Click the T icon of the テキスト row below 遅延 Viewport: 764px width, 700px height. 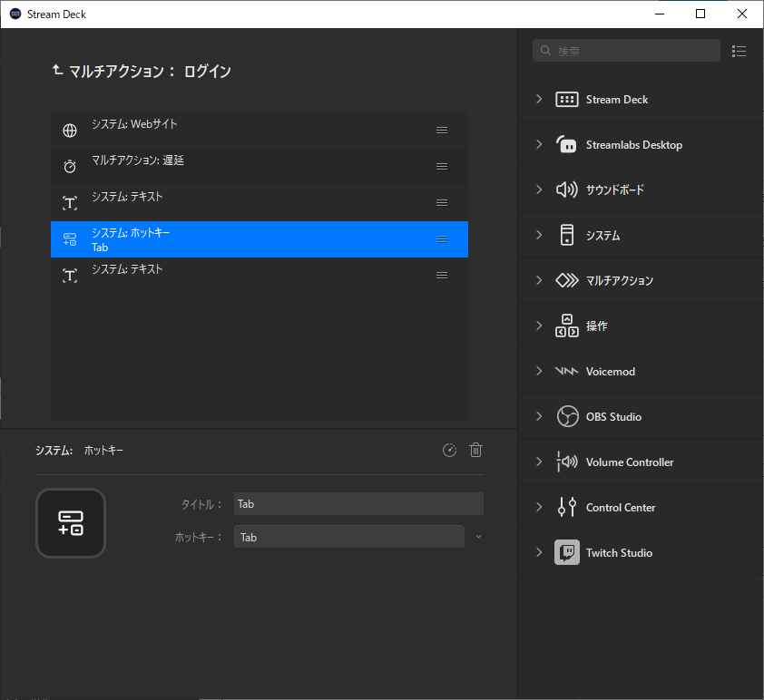pos(70,203)
